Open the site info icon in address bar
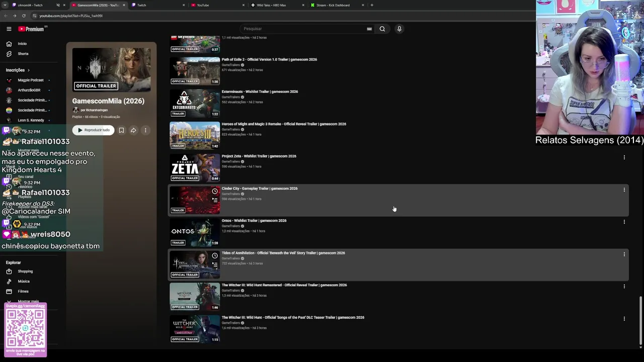This screenshot has width=644, height=362. click(34, 16)
